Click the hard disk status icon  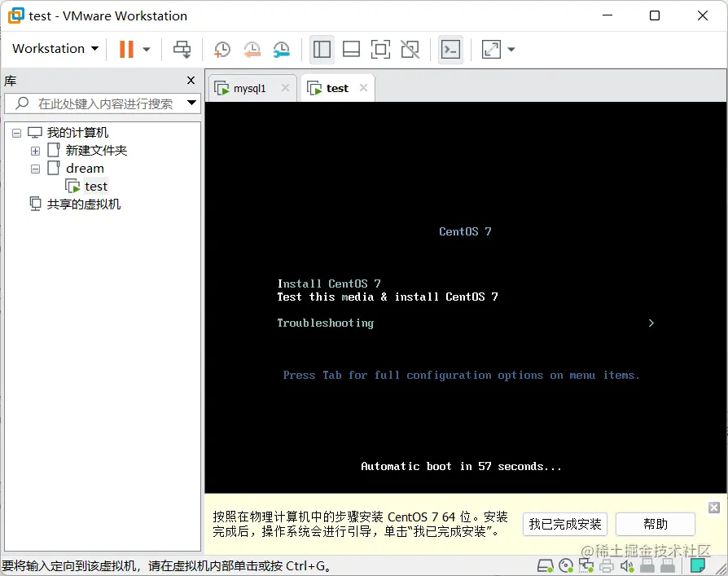click(x=545, y=565)
